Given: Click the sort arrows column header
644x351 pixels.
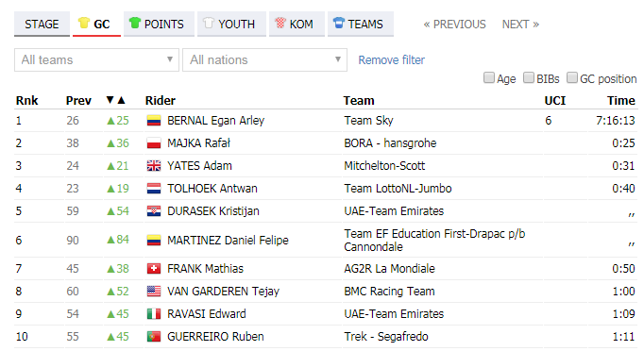Looking at the screenshot, I should [x=115, y=100].
